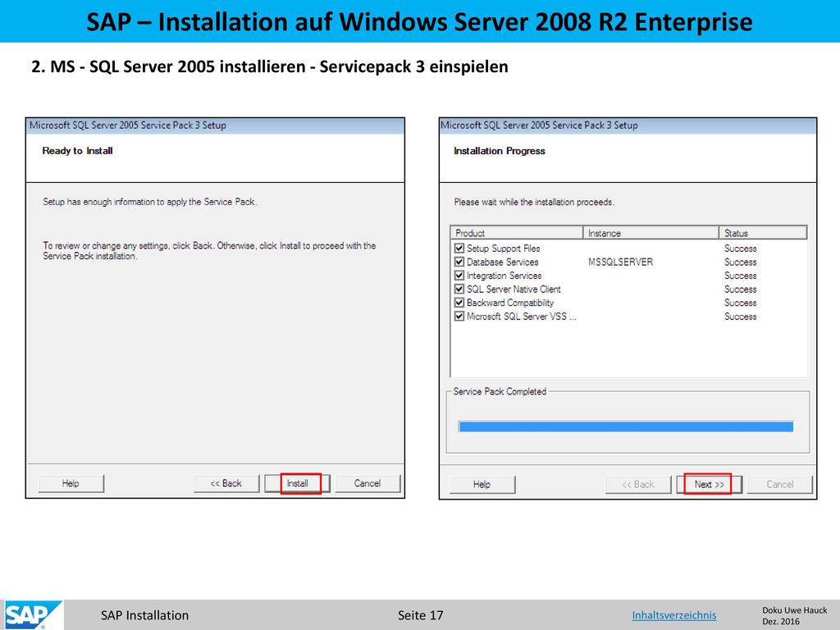Click the Seite 17 page number
The image size is (840, 630).
pos(421,615)
